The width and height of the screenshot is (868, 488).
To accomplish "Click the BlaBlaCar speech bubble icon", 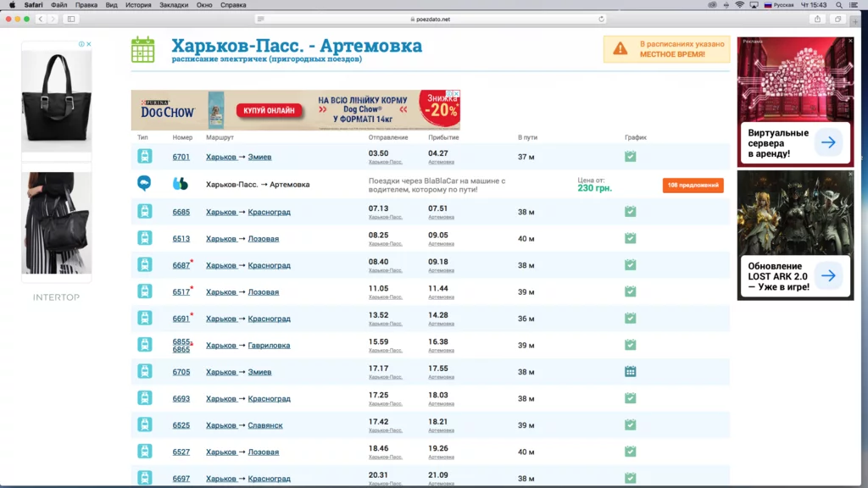I will pos(144,183).
